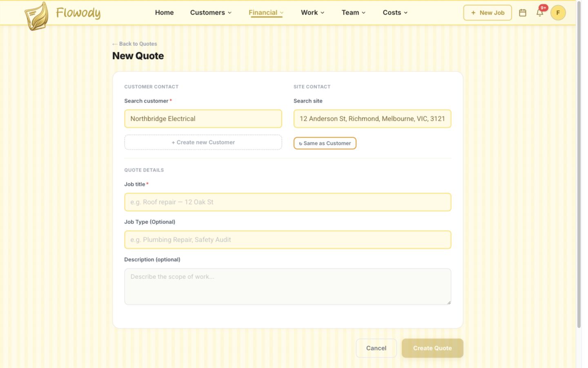Open the Costs menu
Viewport: 588px width, 368px height.
(395, 13)
